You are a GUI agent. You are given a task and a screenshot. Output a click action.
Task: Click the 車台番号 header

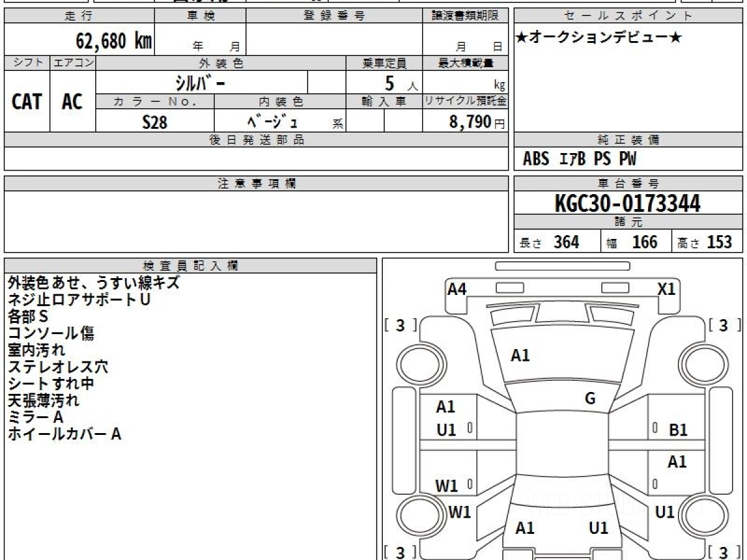628,184
